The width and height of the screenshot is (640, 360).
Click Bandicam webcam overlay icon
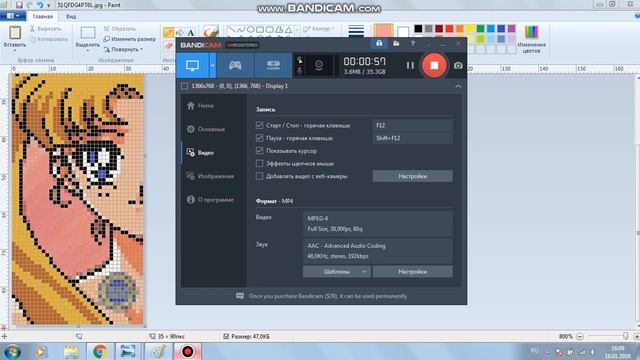coord(319,65)
